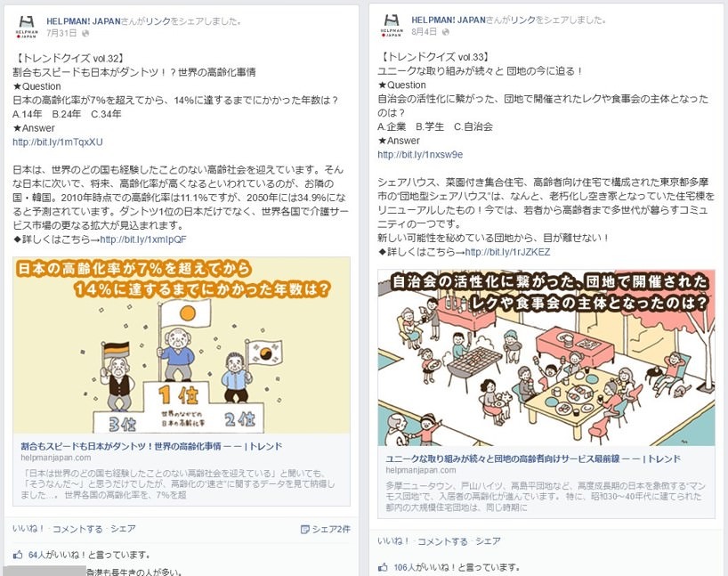Follow the details link bit.ly/1xmIpQF

coord(143,239)
